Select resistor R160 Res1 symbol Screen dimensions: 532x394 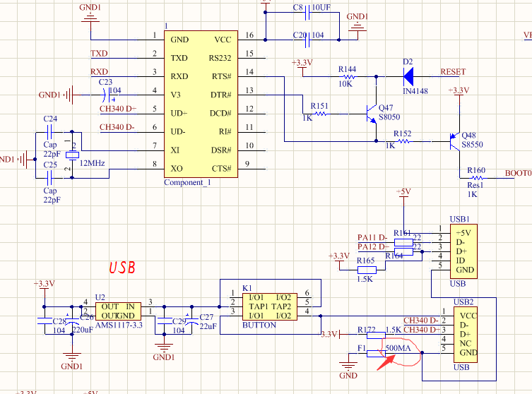pos(478,178)
